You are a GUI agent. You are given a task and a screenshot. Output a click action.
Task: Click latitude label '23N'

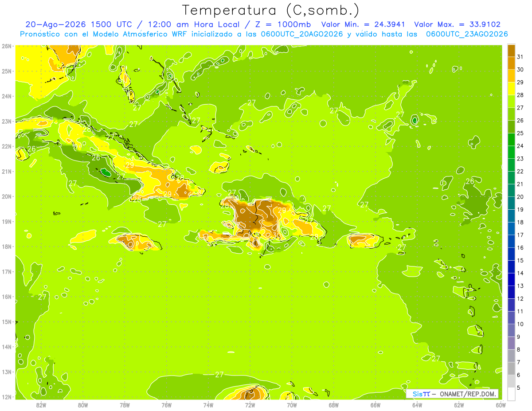tap(7, 121)
